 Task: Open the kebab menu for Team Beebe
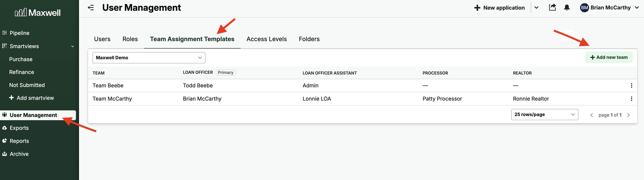[x=631, y=85]
